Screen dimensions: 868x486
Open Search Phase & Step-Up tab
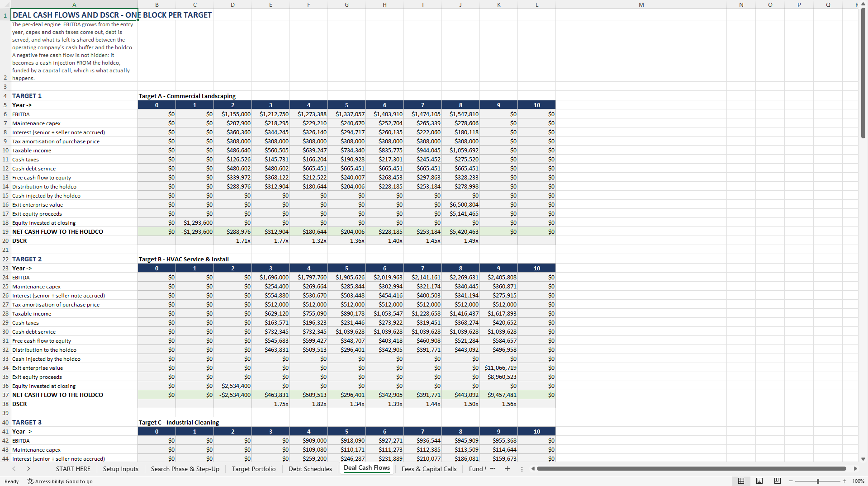(x=185, y=469)
